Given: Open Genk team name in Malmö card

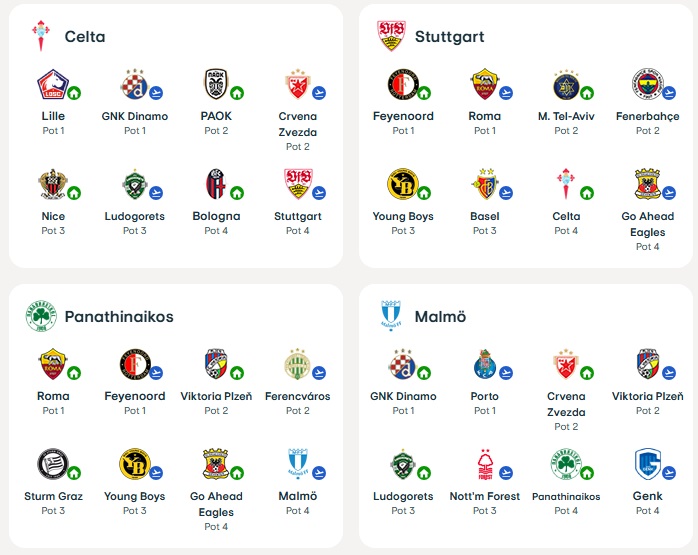Looking at the screenshot, I should 647,496.
